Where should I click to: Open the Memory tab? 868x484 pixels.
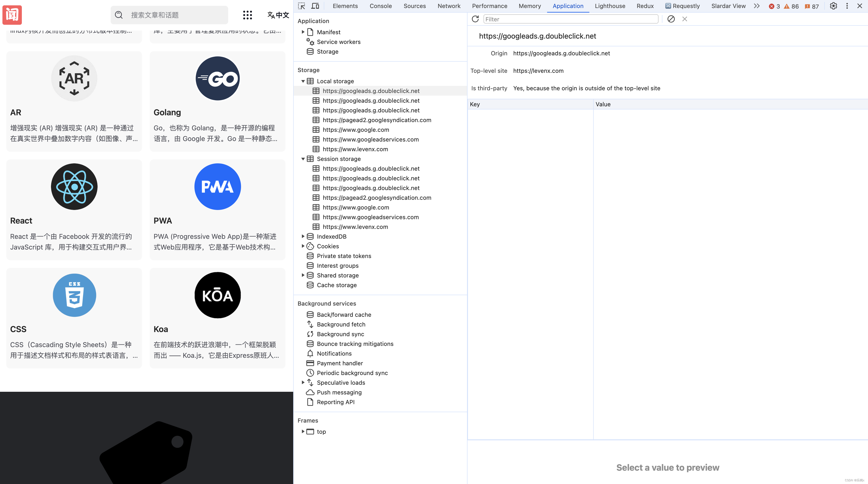click(x=529, y=6)
